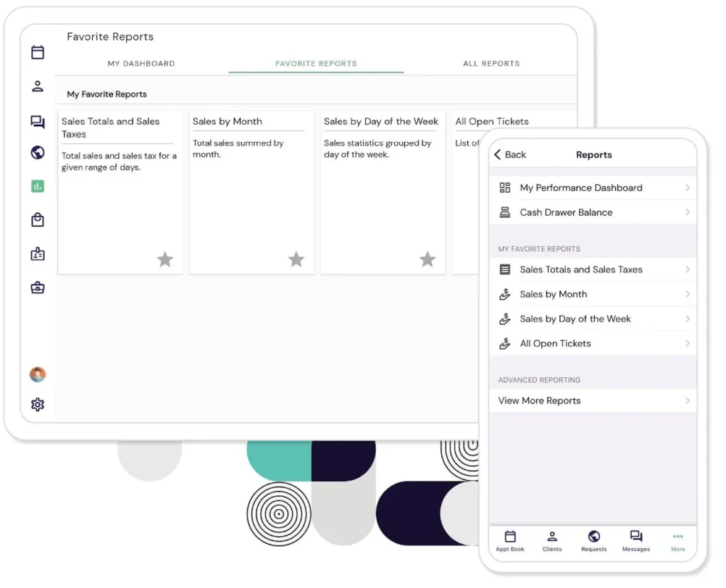Toggle the star on the Sales by Month card
Viewport: 726px width, 588px height.
(x=296, y=260)
